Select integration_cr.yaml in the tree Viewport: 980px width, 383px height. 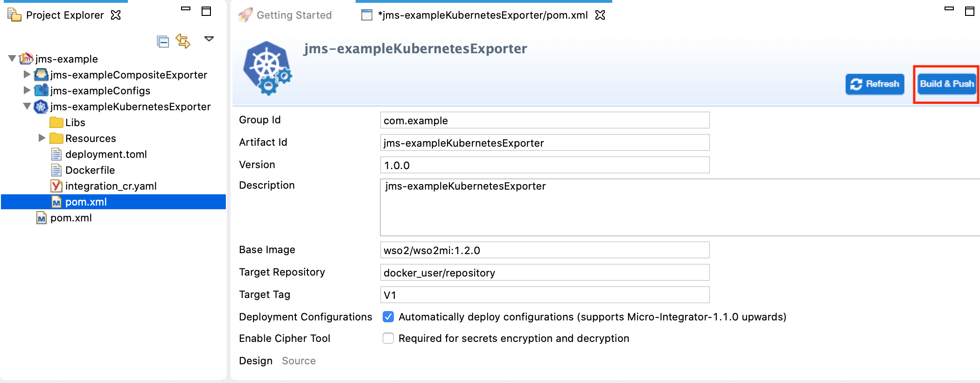point(111,186)
